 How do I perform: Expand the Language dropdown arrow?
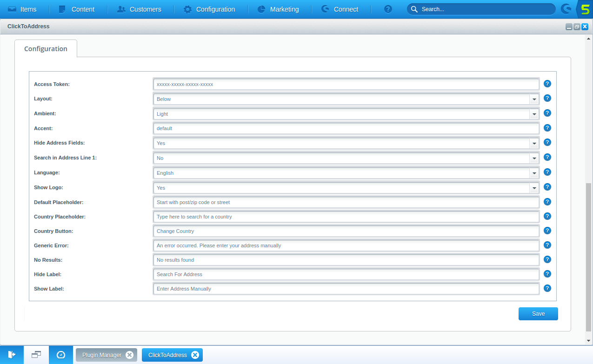coord(534,173)
